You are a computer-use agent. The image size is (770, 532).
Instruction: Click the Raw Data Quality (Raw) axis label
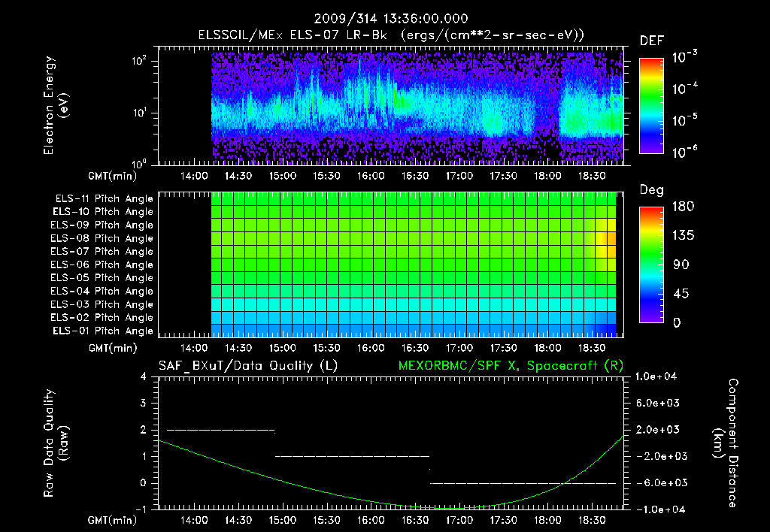pyautogui.click(x=56, y=443)
